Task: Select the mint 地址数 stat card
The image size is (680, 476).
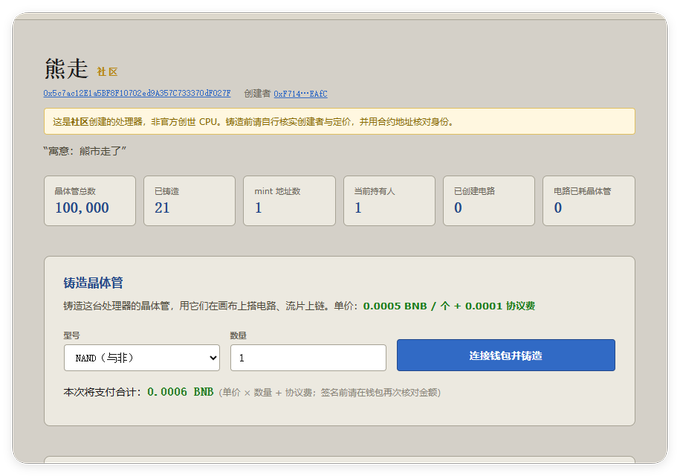Action: 289,200
